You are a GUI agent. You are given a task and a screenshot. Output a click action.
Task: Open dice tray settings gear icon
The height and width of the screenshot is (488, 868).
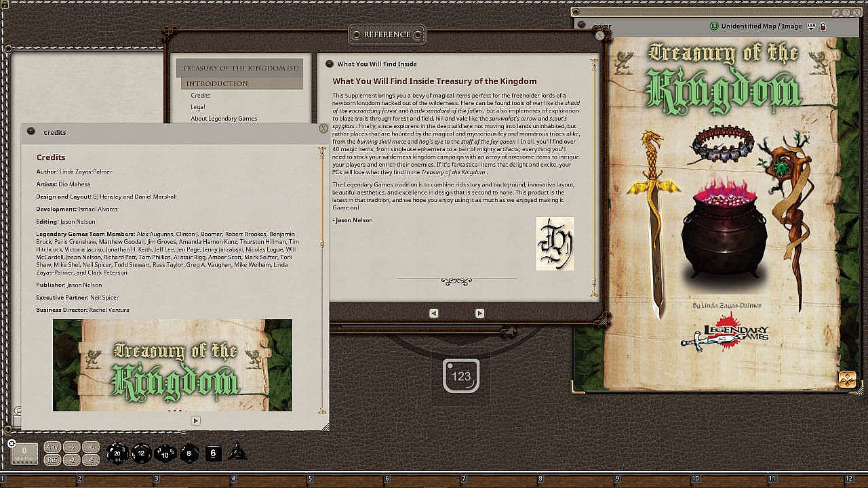click(12, 443)
